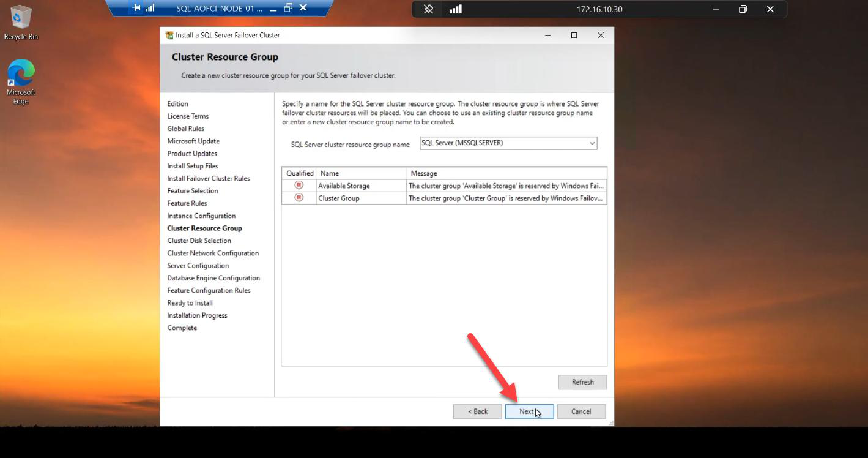
Task: Click the Cancel button
Action: click(581, 411)
